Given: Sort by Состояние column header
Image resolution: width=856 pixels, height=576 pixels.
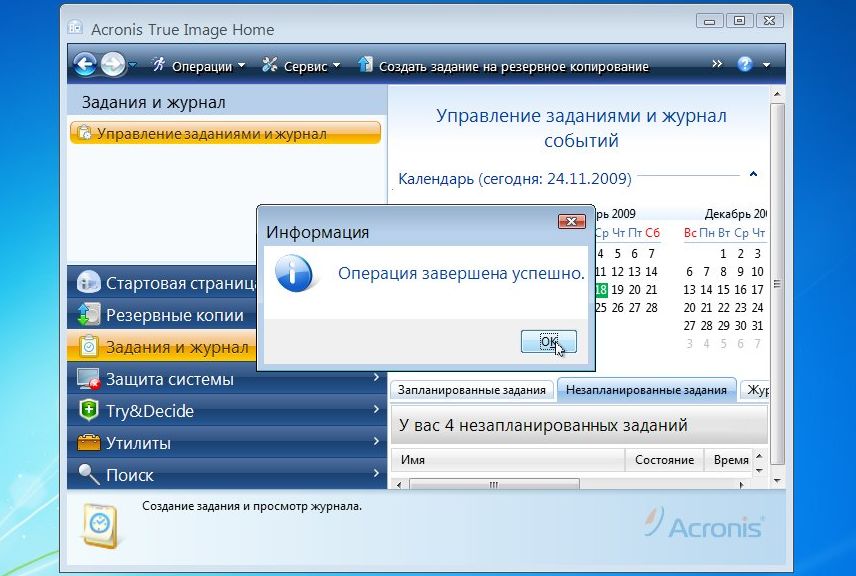Looking at the screenshot, I should pyautogui.click(x=664, y=460).
